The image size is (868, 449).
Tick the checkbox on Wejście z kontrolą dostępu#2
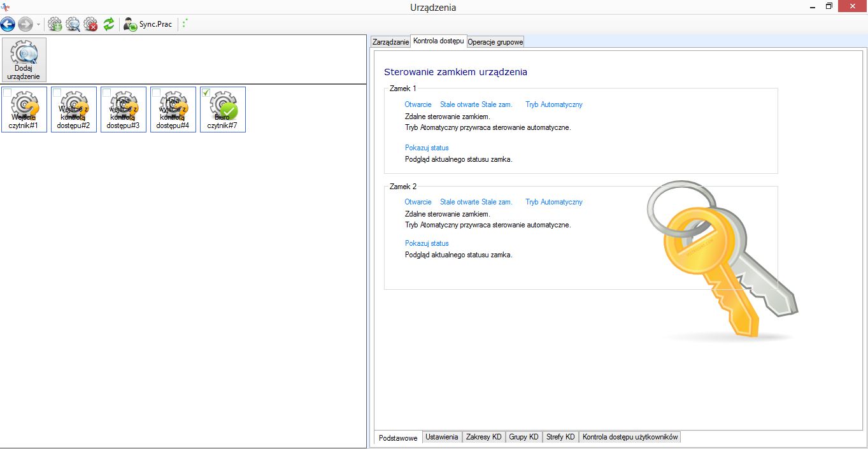pyautogui.click(x=57, y=93)
